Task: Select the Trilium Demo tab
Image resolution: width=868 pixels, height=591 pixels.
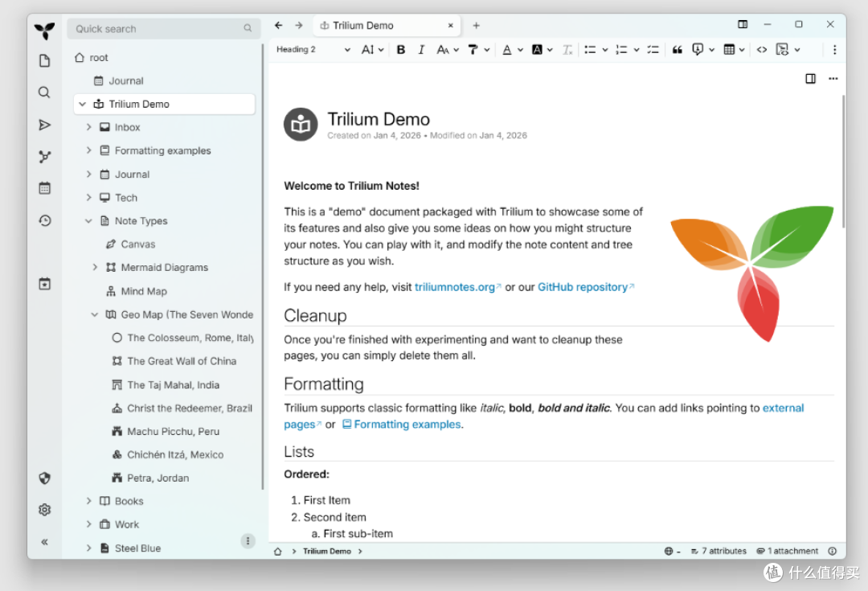Action: pos(387,26)
